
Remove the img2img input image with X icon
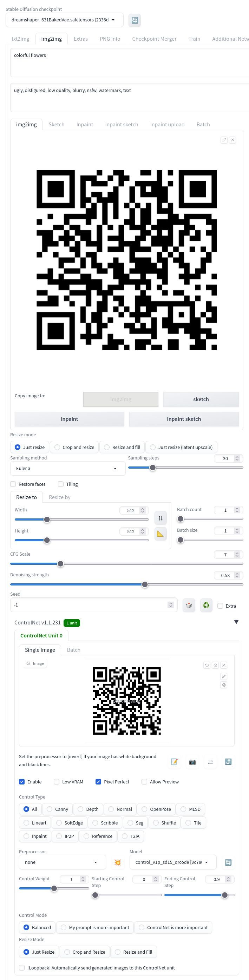[x=232, y=140]
